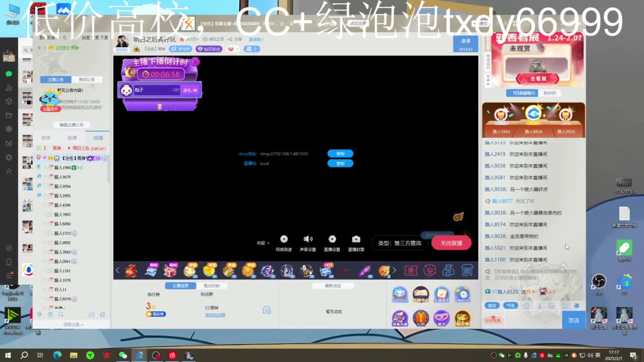This screenshot has width=644, height=362.
Task: Click chat message 金龙是带狗的
Action: coord(524,236)
